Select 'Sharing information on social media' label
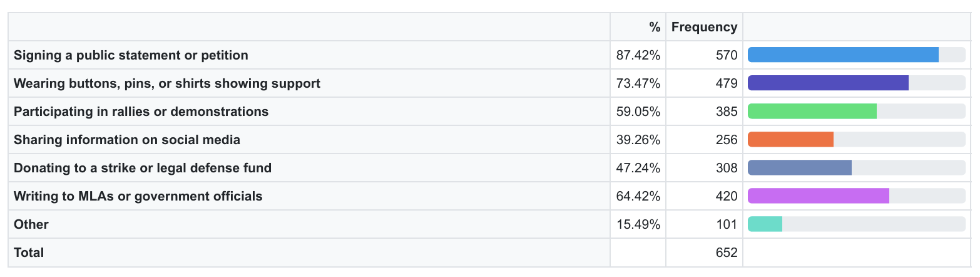This screenshot has height=277, width=980. [x=127, y=140]
